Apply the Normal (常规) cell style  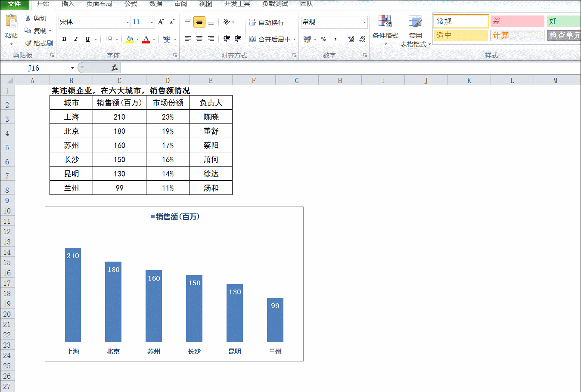[461, 21]
